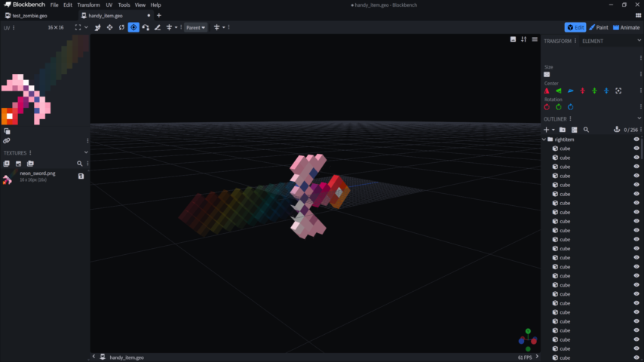The width and height of the screenshot is (644, 362).
Task: Search textures with the magnifier icon
Action: [79, 164]
